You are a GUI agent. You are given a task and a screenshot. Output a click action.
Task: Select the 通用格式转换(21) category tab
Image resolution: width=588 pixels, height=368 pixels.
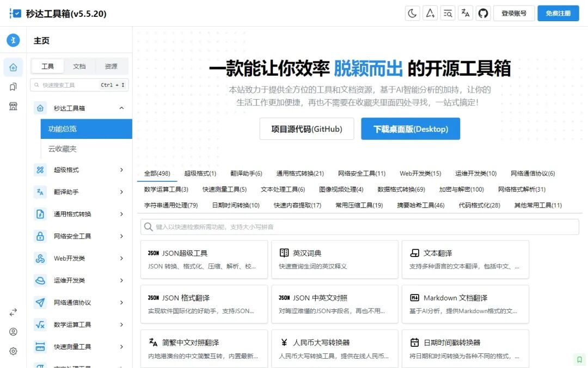pyautogui.click(x=300, y=174)
